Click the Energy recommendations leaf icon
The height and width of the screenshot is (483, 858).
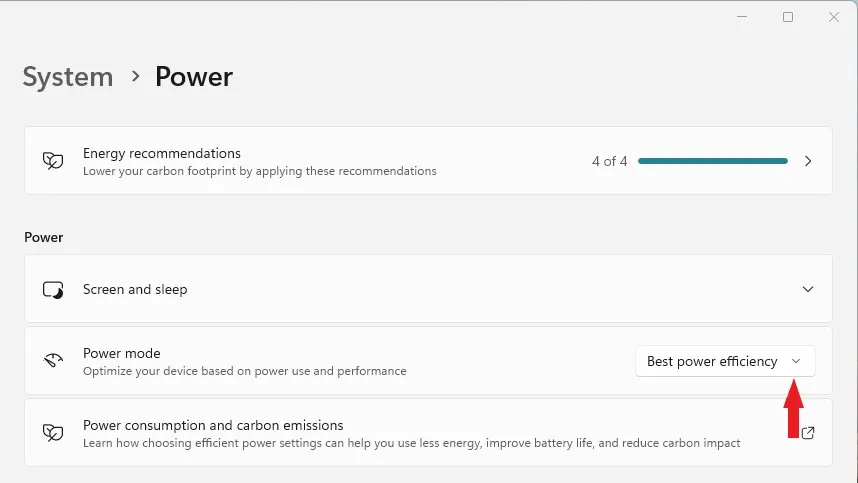[x=53, y=161]
